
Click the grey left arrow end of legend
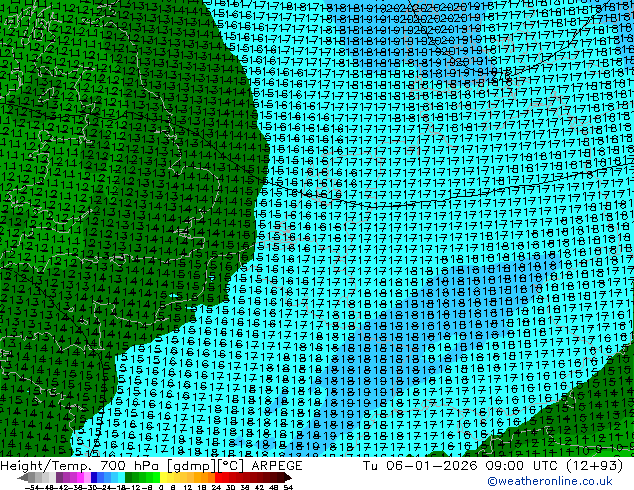pos(23,477)
